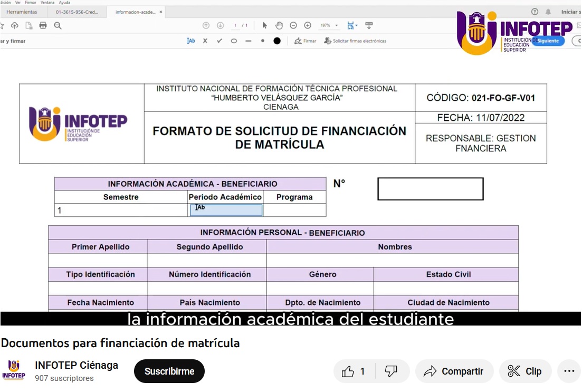582x392 pixels.
Task: Click the '907 suscriptores' text
Action: click(x=64, y=378)
